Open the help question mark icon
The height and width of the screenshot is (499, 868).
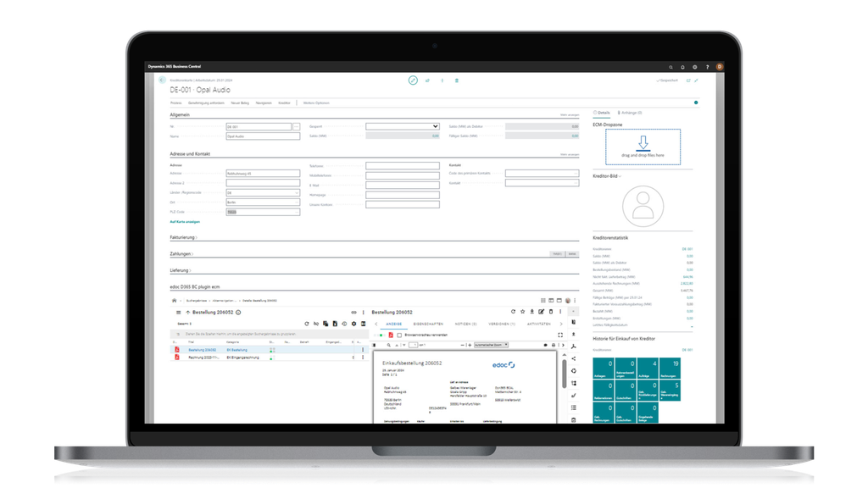point(707,67)
